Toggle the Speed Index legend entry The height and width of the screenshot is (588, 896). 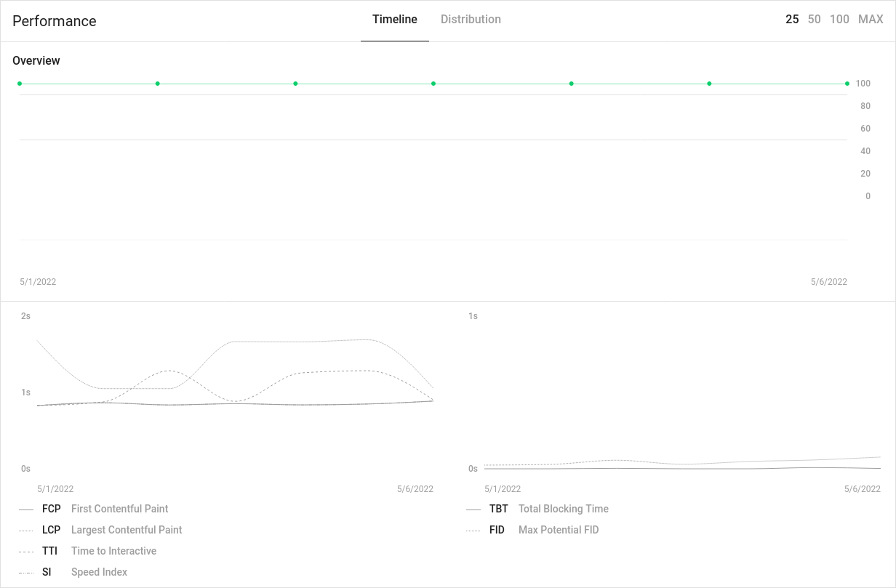pyautogui.click(x=99, y=572)
